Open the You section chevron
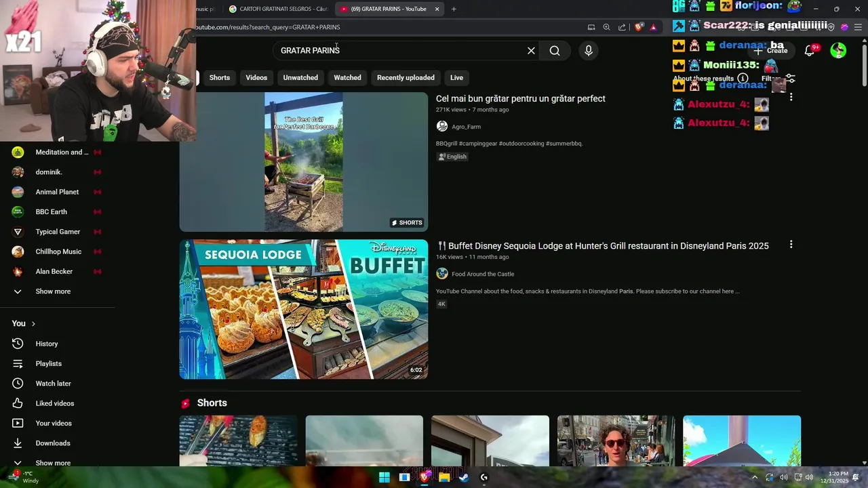Screen dimensions: 868x488 (x=33, y=324)
